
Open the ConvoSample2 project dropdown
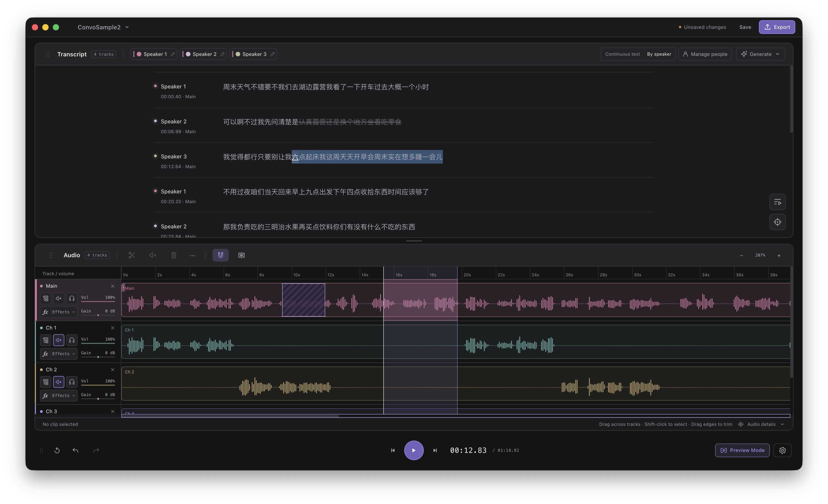pos(103,27)
